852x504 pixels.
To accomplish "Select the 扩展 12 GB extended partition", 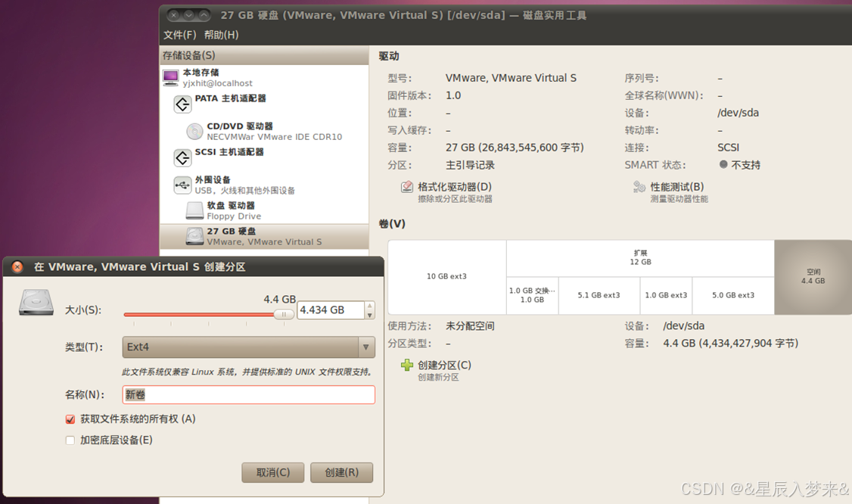I will pyautogui.click(x=640, y=258).
